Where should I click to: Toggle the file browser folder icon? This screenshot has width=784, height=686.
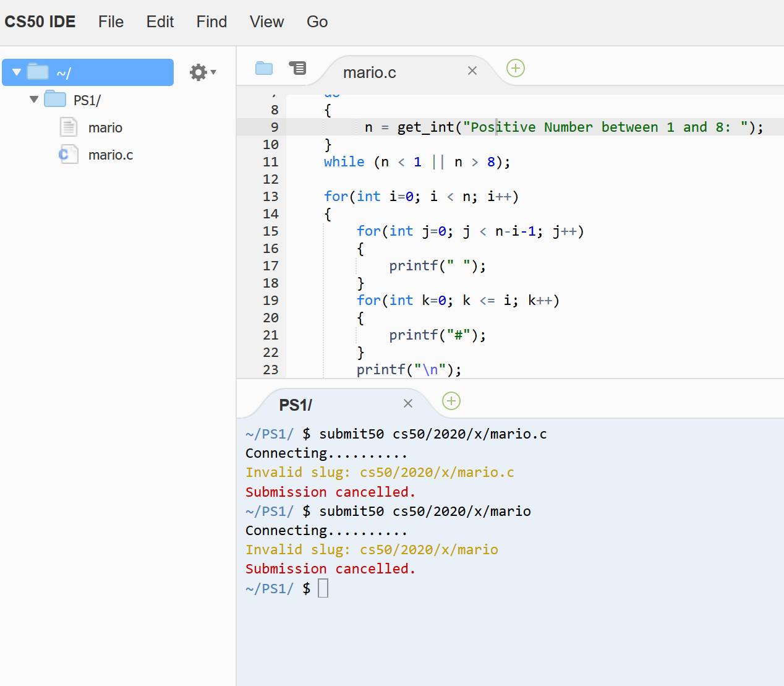point(264,68)
